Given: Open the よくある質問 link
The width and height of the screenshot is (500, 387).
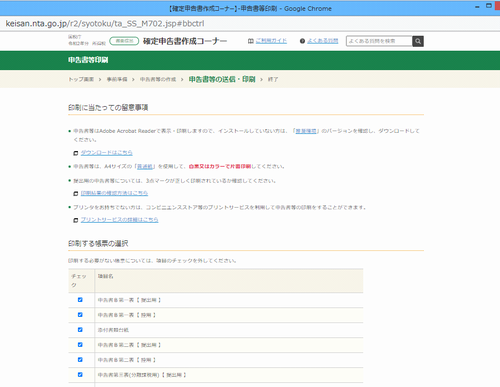Looking at the screenshot, I should 323,41.
